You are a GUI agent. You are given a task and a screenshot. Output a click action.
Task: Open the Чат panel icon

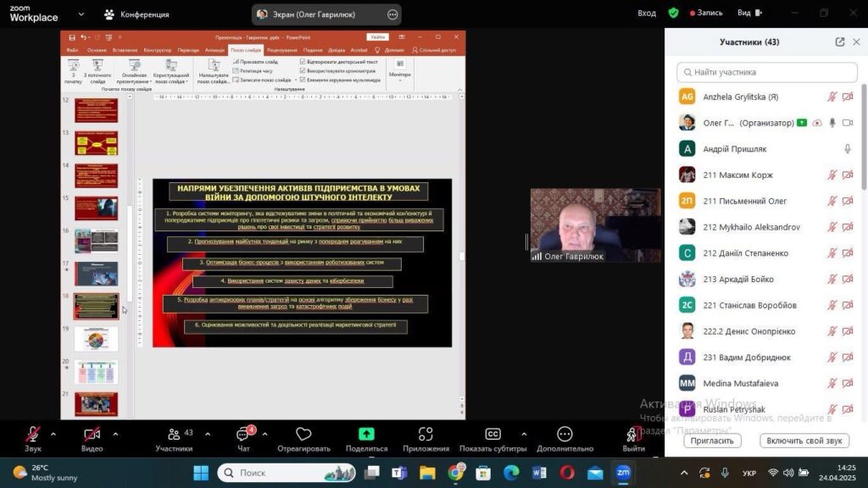pyautogui.click(x=243, y=434)
